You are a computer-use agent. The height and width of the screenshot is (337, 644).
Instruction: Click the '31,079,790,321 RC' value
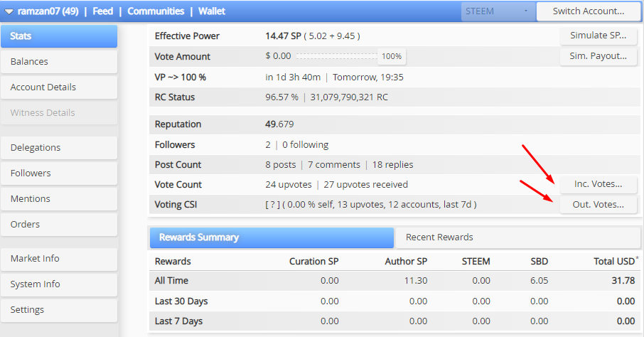[x=349, y=97]
